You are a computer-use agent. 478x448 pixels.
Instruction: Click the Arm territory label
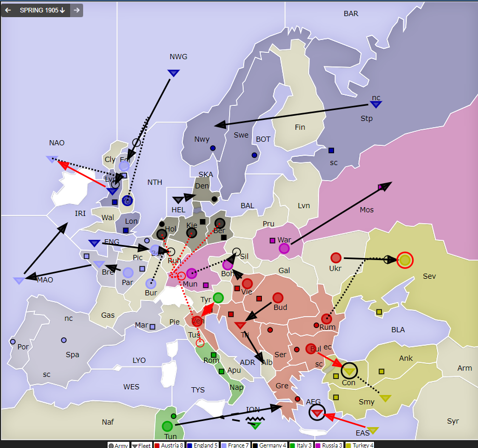(464, 368)
